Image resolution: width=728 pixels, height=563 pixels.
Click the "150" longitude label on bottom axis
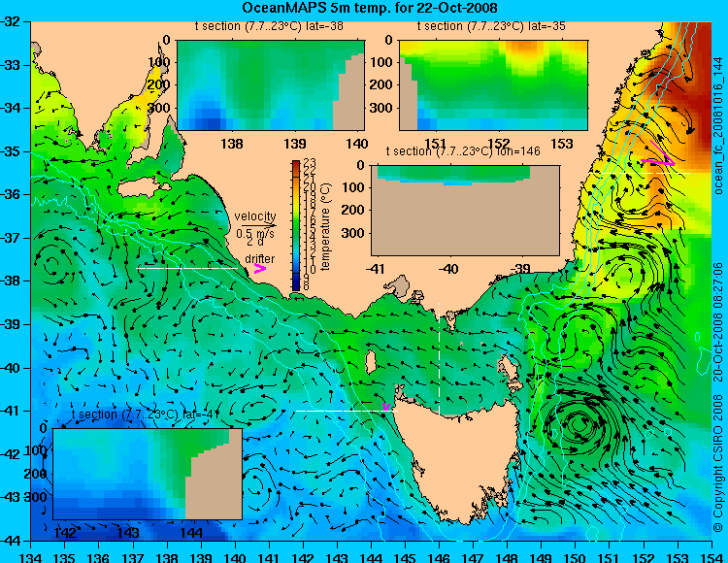[576, 556]
